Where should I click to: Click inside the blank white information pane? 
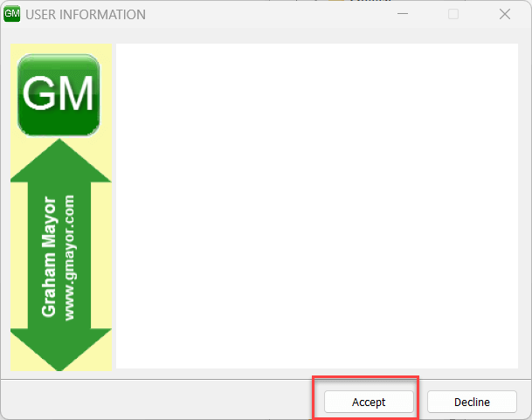pos(317,205)
